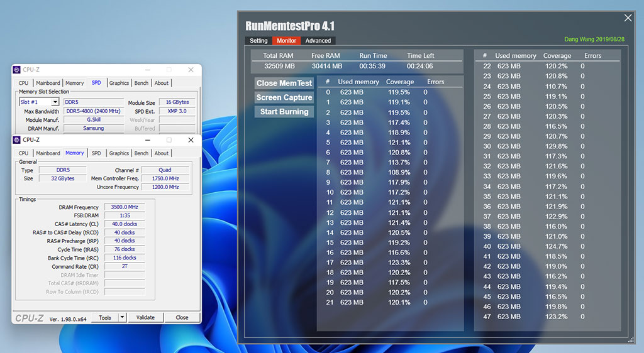Click the Mem Controller Freq. 1750.0 MHz field
Image resolution: width=644 pixels, height=353 pixels.
tap(165, 178)
